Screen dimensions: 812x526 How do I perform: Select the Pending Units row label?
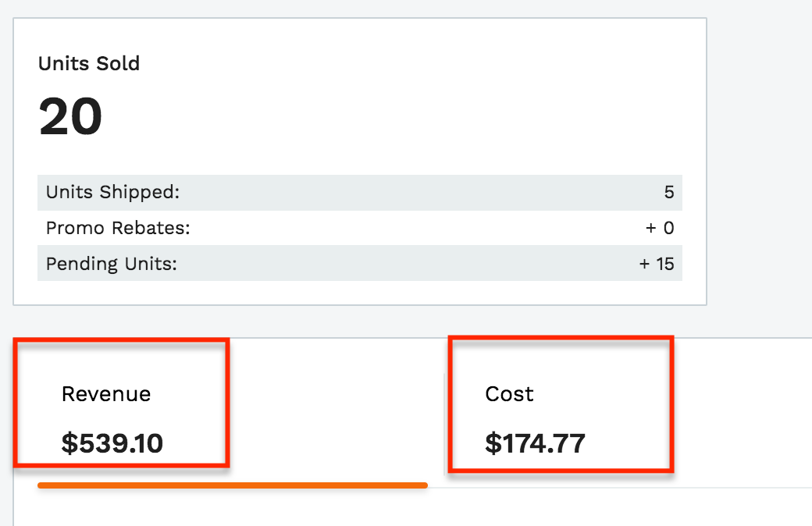(111, 264)
